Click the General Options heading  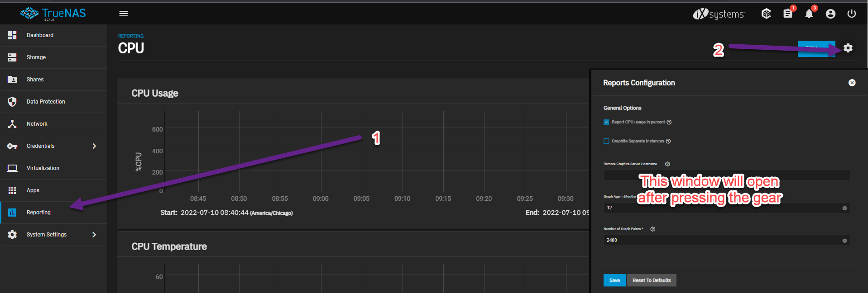pyautogui.click(x=622, y=108)
